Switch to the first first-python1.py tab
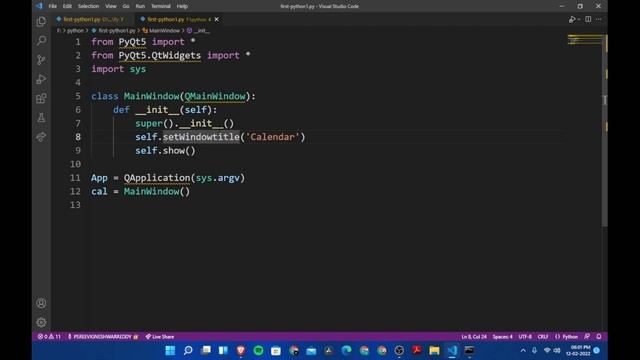 [93, 19]
